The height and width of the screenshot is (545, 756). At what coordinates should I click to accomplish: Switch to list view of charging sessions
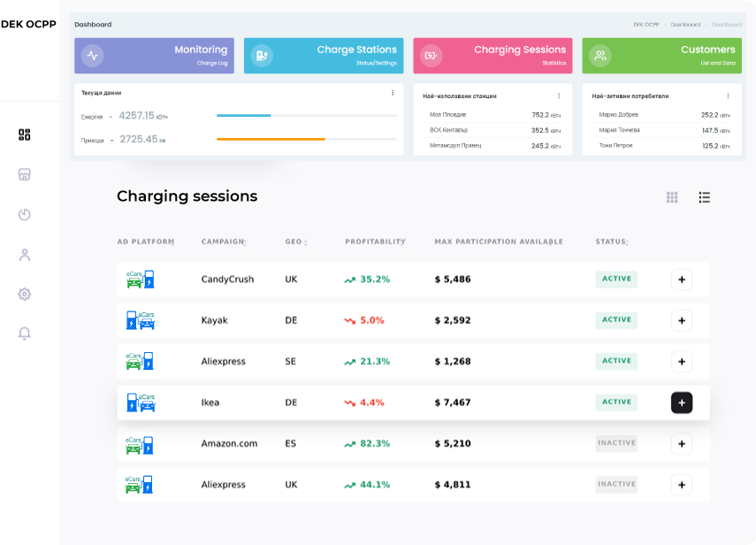coord(705,197)
